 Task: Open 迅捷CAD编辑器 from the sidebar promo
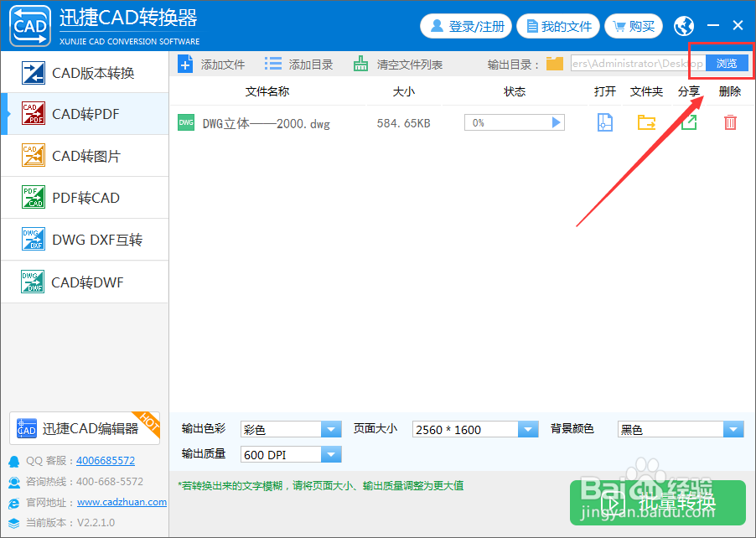coord(84,428)
